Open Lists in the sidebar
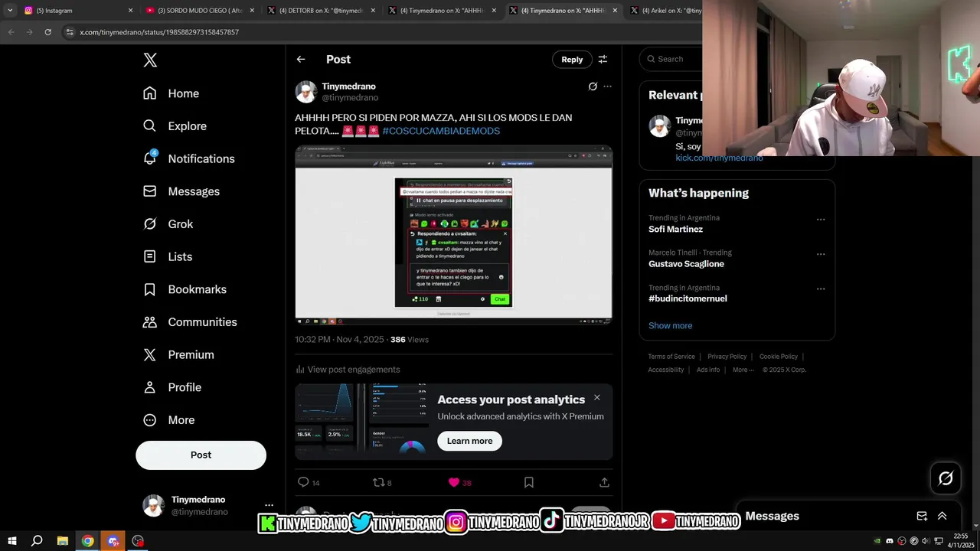Viewport: 980px width, 551px height. point(167,257)
